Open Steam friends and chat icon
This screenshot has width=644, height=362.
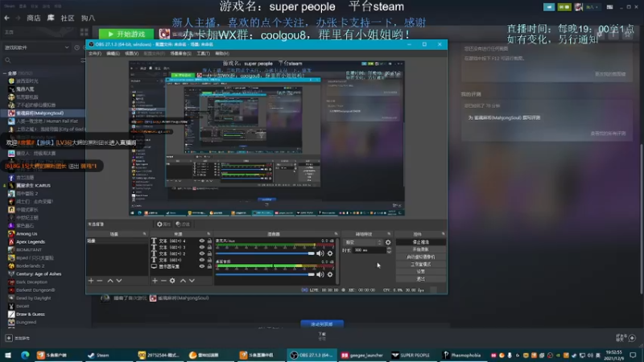[x=632, y=338]
